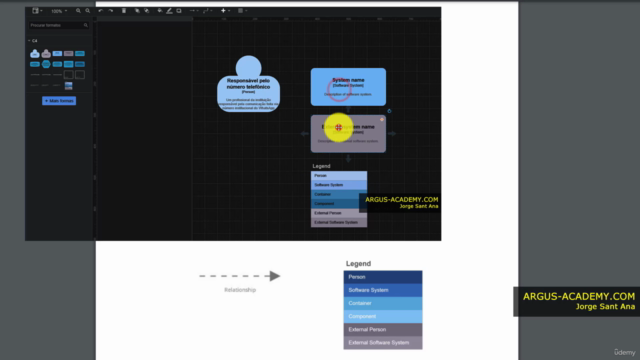Click 'Person' row in the slide legend
640x360 pixels.
pos(383,277)
